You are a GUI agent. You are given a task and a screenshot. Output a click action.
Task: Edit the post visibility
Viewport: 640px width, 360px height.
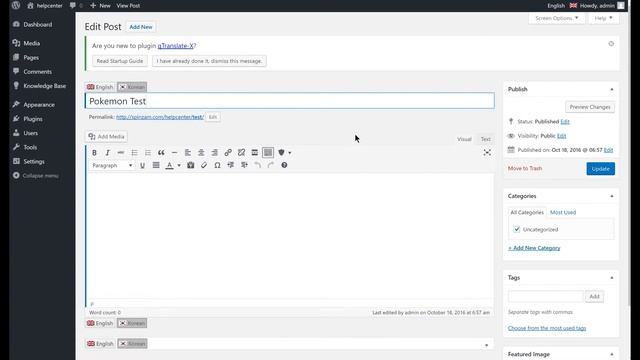[562, 136]
